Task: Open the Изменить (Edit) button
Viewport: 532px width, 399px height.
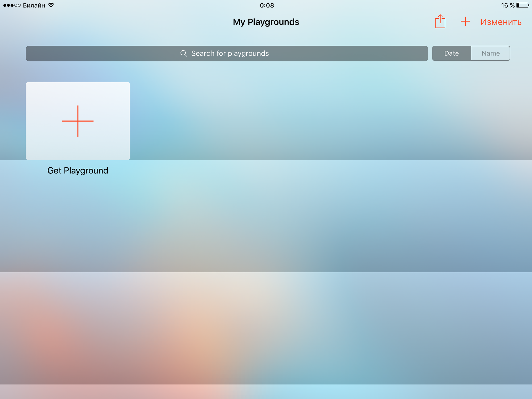Action: 501,22
